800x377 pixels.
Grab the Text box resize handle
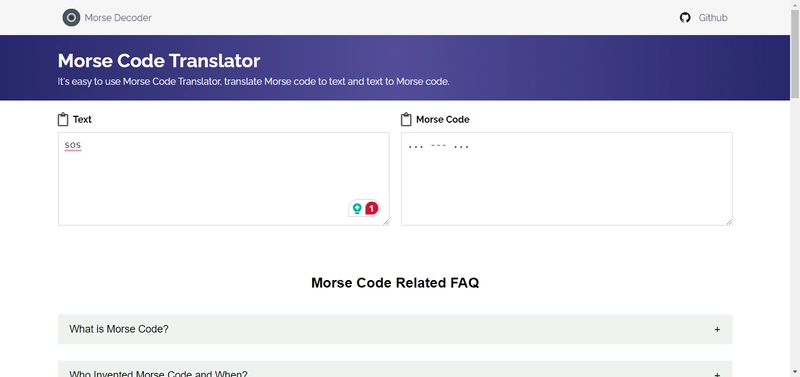click(x=386, y=222)
